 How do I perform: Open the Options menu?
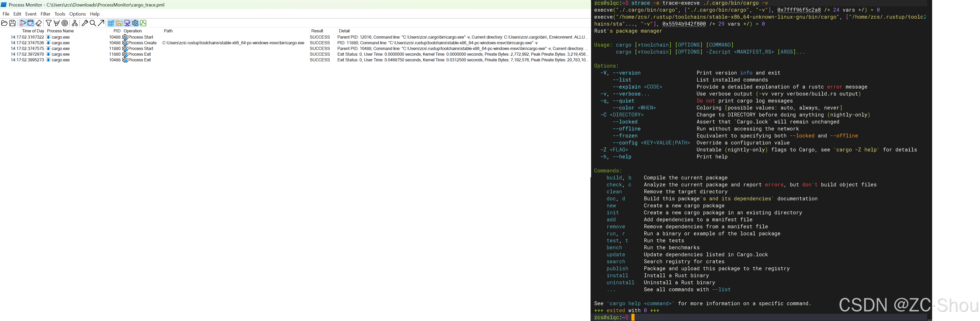coord(77,14)
